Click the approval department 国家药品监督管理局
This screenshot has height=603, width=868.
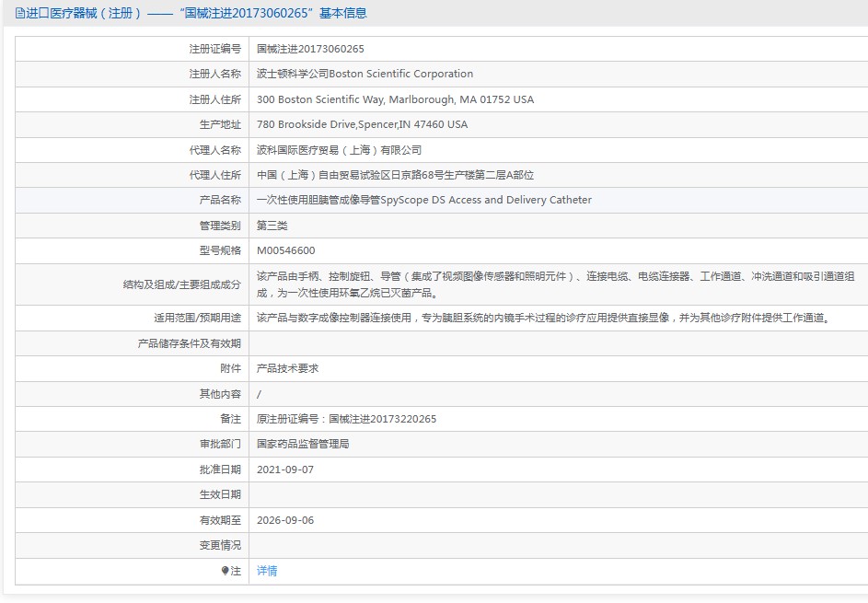coord(303,444)
